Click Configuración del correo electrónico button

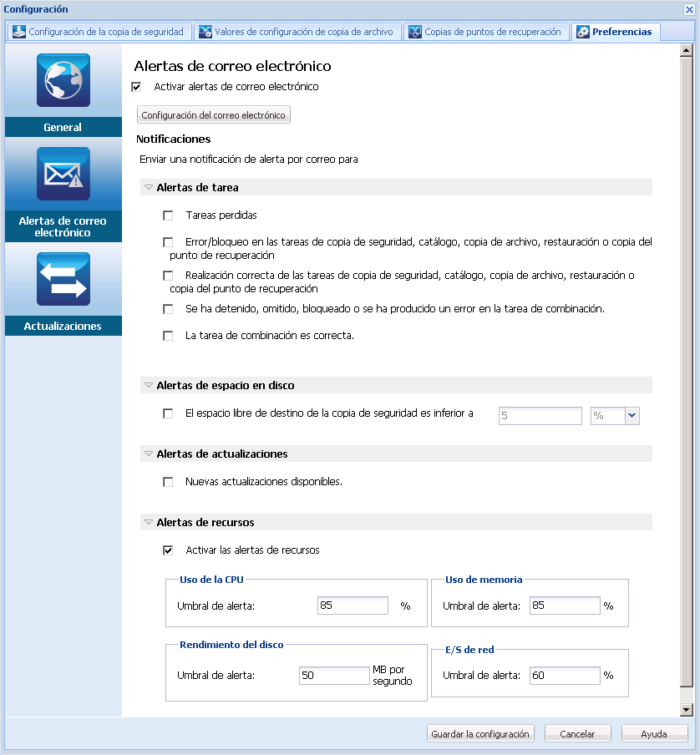pos(213,114)
